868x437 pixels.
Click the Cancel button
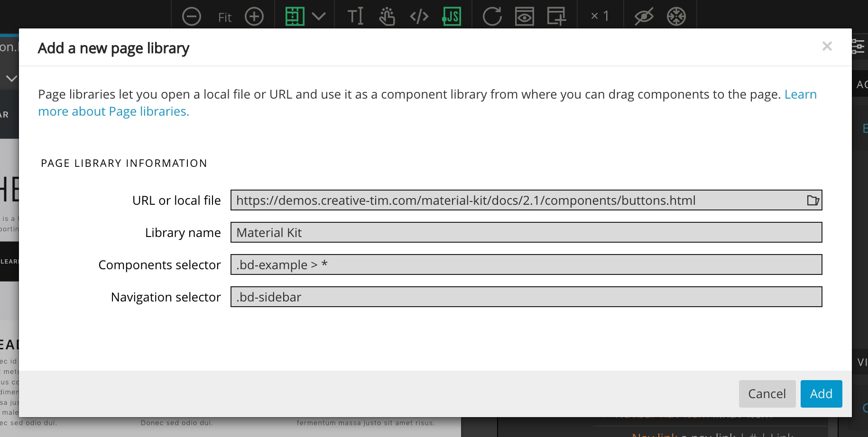767,394
